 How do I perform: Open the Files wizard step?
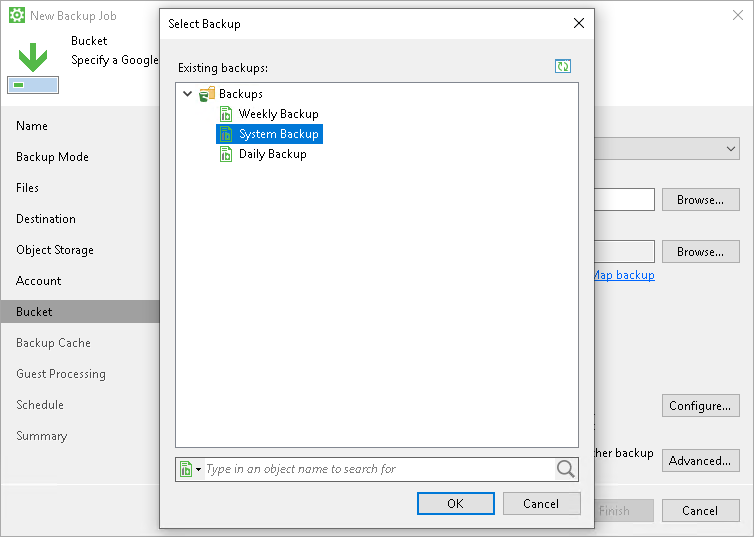27,188
